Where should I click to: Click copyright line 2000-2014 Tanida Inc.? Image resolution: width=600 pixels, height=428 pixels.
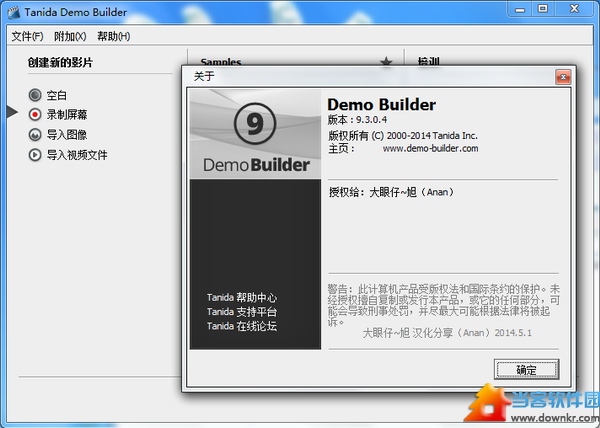pos(403,135)
